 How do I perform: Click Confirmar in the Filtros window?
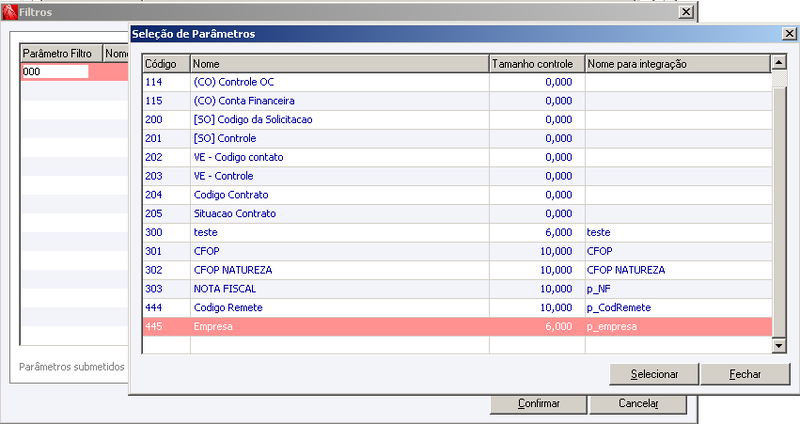[538, 404]
